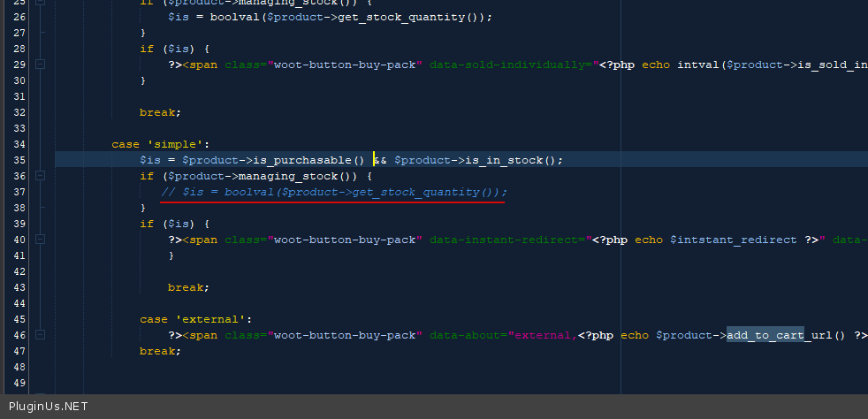
Task: Click line number 32 in the gutter
Action: point(19,112)
